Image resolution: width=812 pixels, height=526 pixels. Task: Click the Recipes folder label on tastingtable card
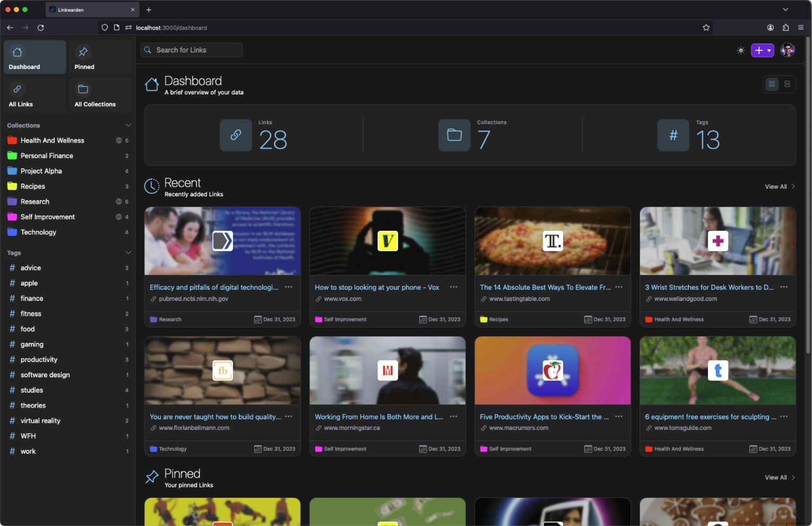point(494,320)
